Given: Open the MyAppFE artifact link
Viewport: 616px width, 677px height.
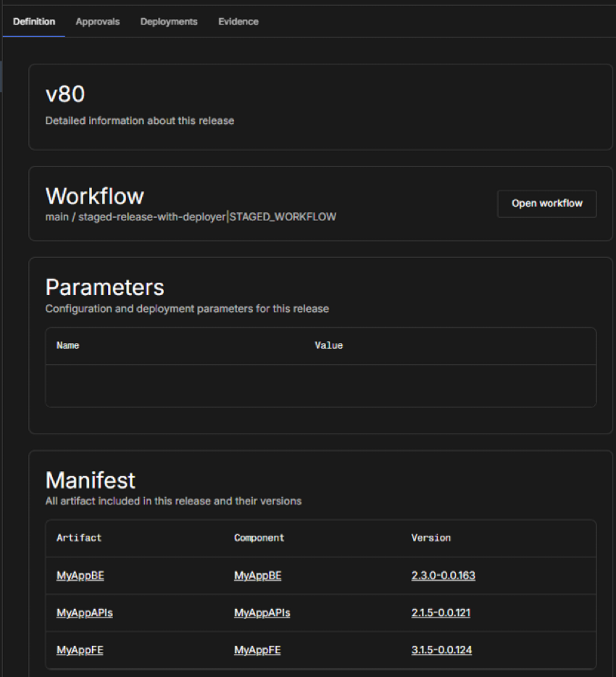Looking at the screenshot, I should pyautogui.click(x=80, y=650).
